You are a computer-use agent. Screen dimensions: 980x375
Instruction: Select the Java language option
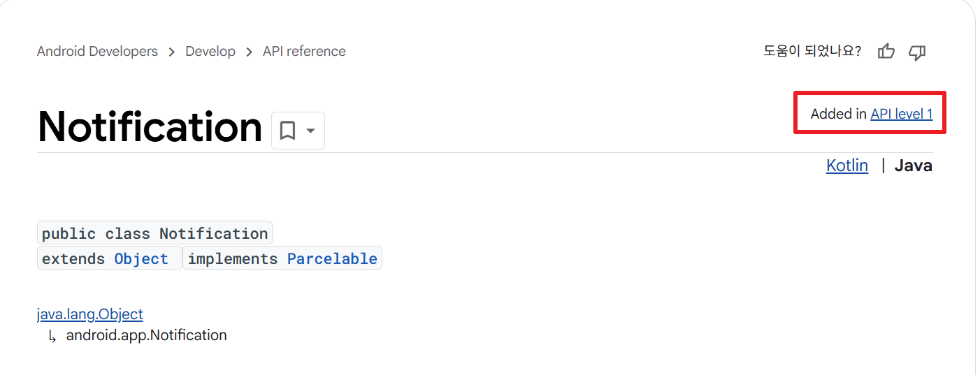click(x=914, y=166)
